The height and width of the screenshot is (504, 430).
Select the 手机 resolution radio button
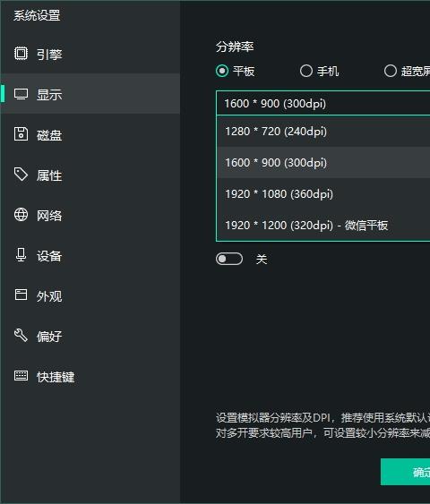[x=306, y=71]
